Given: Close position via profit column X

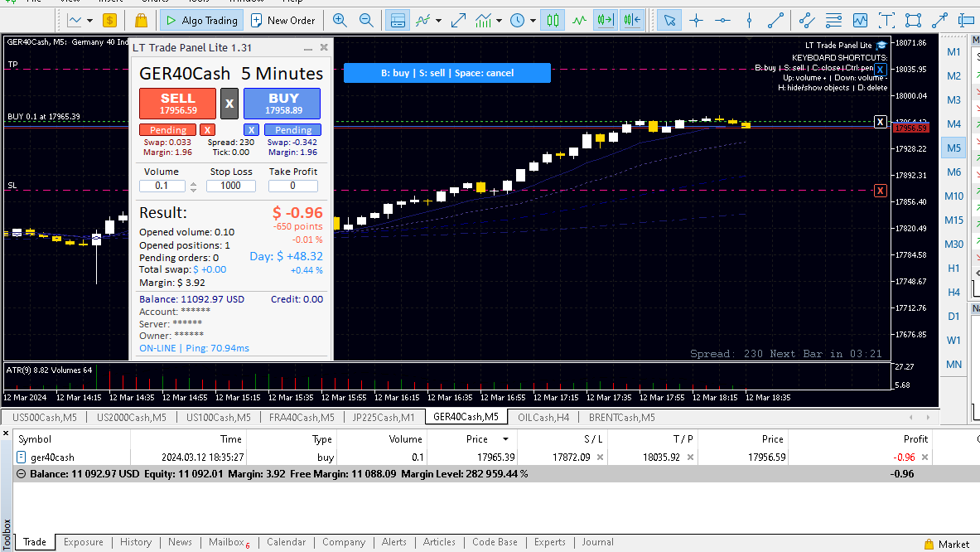Looking at the screenshot, I should (x=925, y=457).
